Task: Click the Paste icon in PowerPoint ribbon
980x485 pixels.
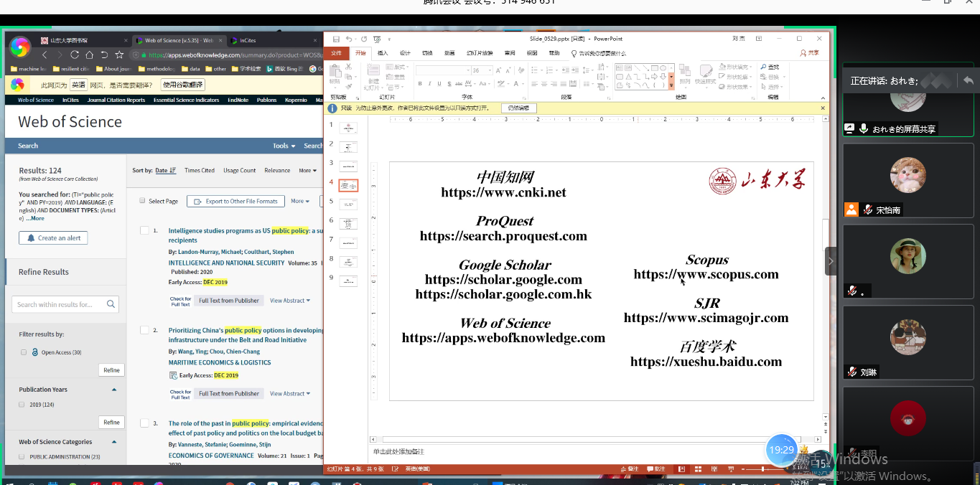Action: tap(335, 72)
